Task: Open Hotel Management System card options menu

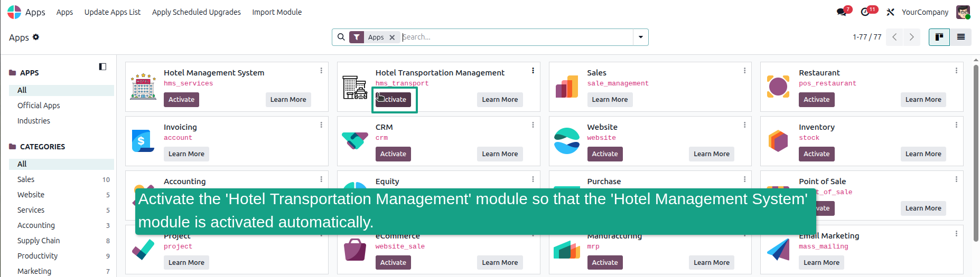Action: (321, 71)
